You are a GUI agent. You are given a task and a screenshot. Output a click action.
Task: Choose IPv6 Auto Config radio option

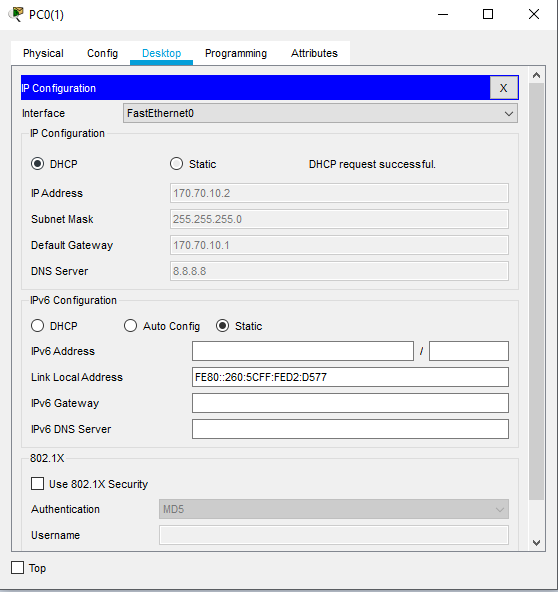click(x=130, y=325)
